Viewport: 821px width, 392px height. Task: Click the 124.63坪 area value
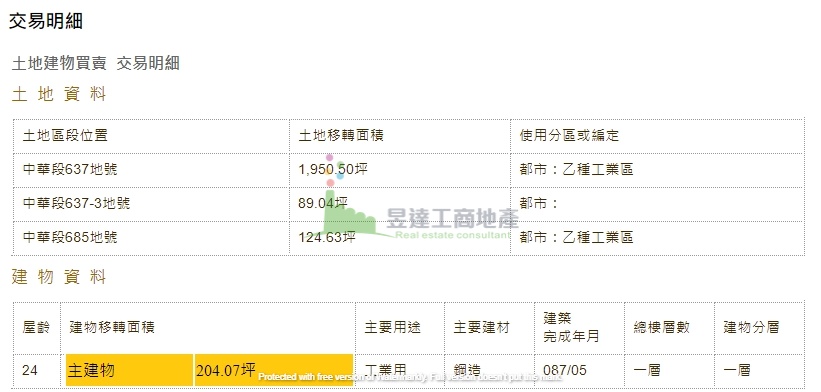[327, 237]
